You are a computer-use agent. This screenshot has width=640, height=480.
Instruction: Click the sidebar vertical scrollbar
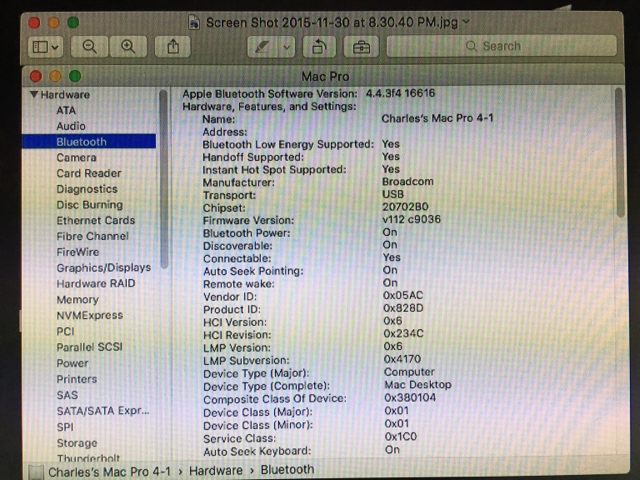pyautogui.click(x=164, y=179)
